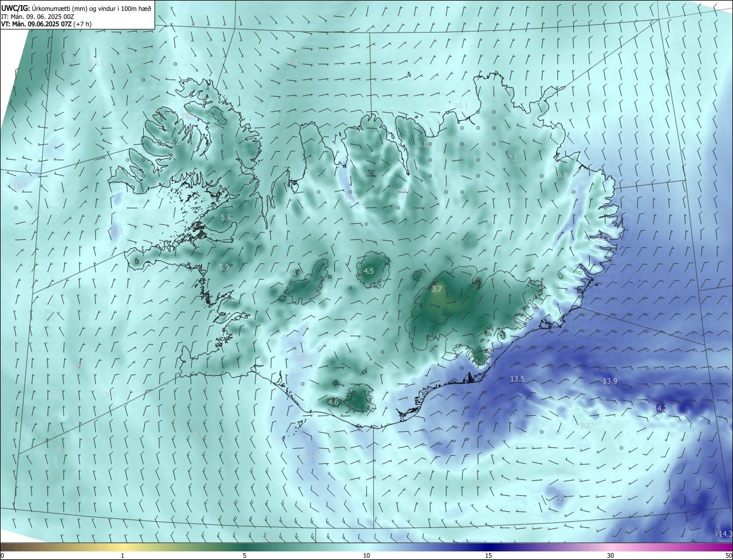Click the 13.9 value on the map
Image resolution: width=733 pixels, height=560 pixels.
pyautogui.click(x=610, y=381)
